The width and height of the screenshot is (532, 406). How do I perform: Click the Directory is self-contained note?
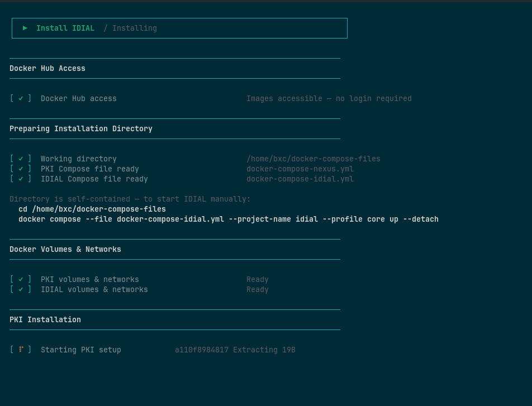[130, 199]
